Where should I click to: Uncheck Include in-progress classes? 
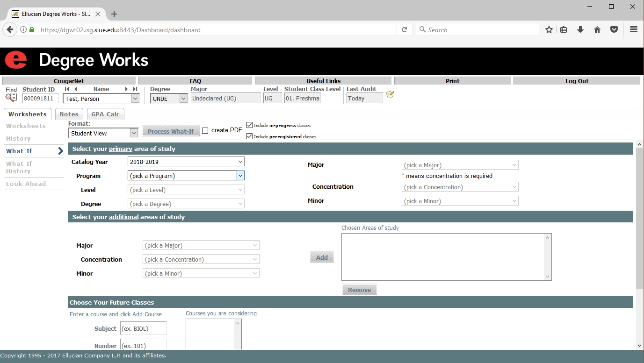click(x=249, y=125)
